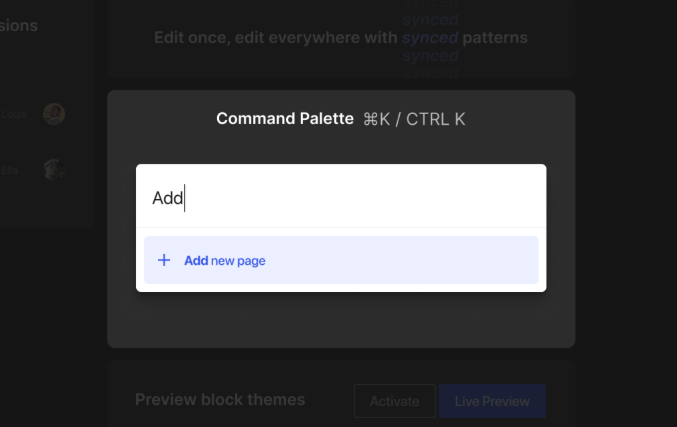Click the name Louis in the list
This screenshot has width=677, height=427.
(x=12, y=115)
